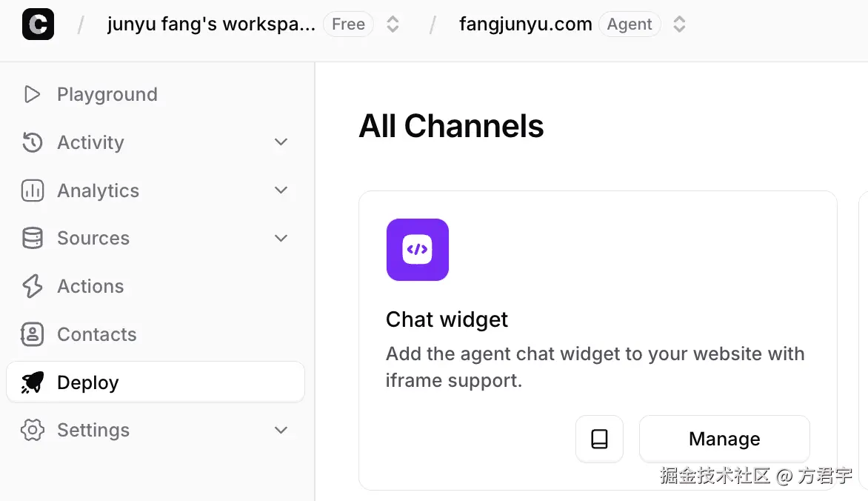The height and width of the screenshot is (501, 868).
Task: Click the purple Chat widget code icon
Action: tap(418, 250)
